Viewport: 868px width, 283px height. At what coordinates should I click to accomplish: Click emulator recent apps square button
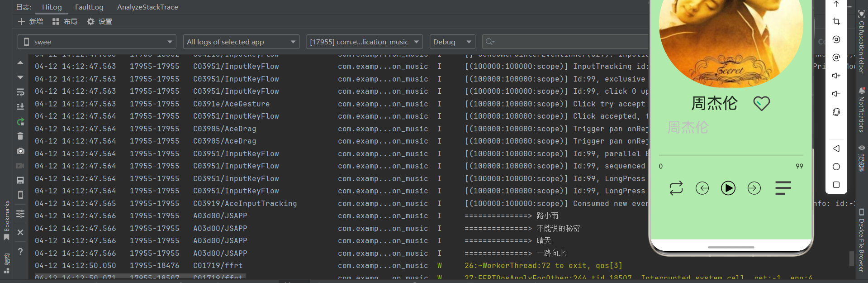pyautogui.click(x=836, y=185)
